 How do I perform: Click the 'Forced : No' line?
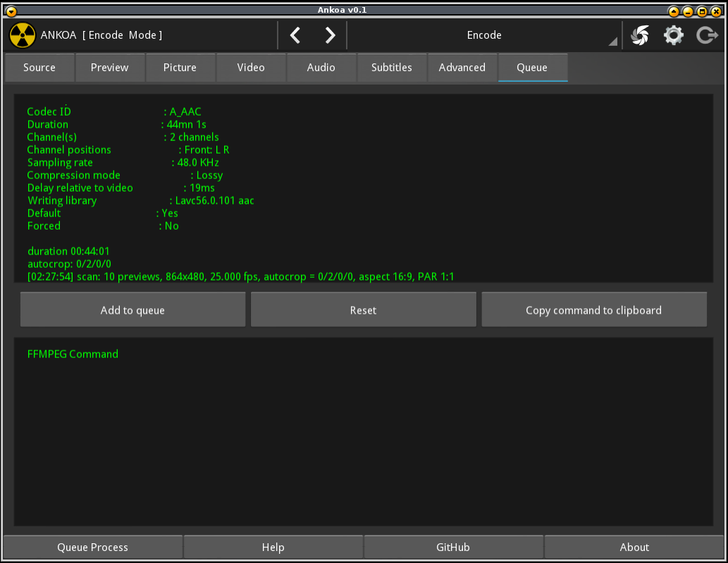[103, 226]
